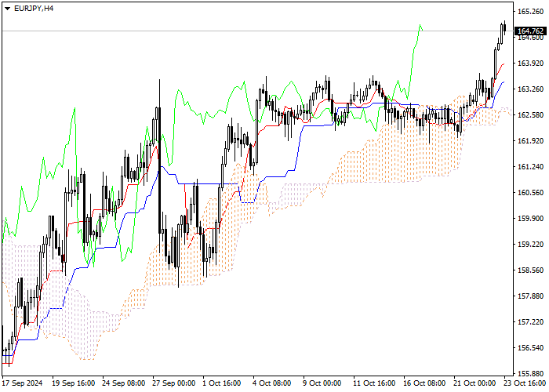
Task: Click the 9 Oct 00:00 time label
Action: (322, 383)
